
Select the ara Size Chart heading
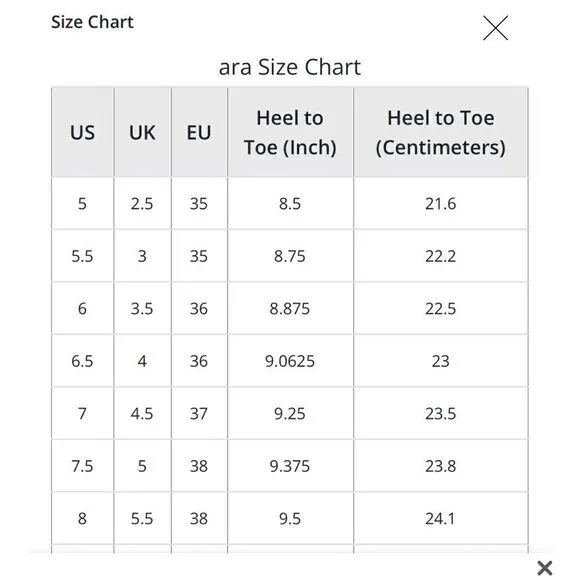tap(290, 67)
